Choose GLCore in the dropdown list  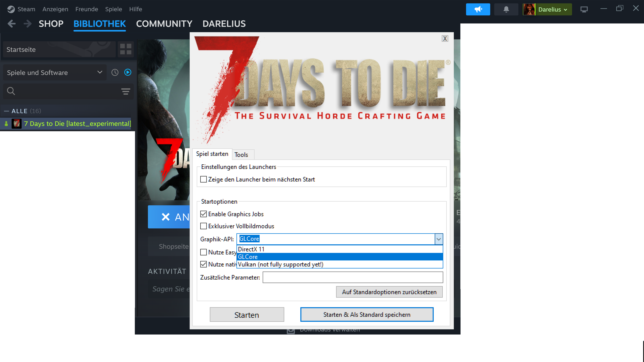pos(340,257)
